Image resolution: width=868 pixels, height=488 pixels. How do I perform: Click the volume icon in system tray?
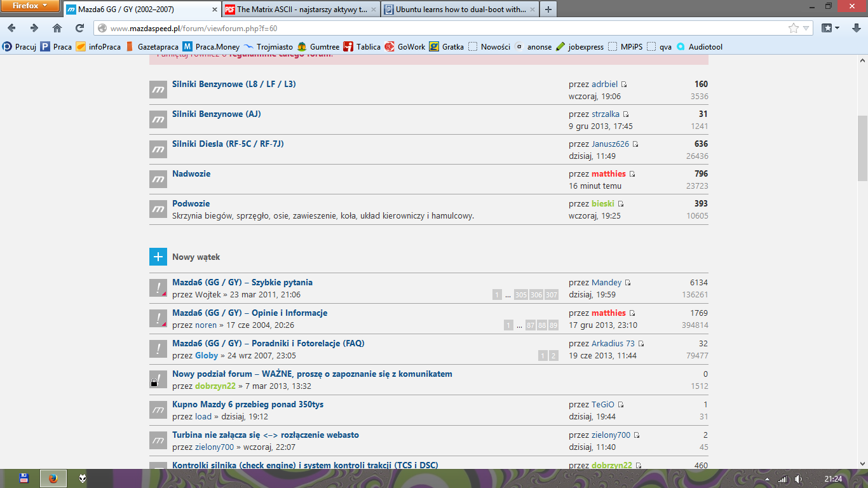(798, 478)
